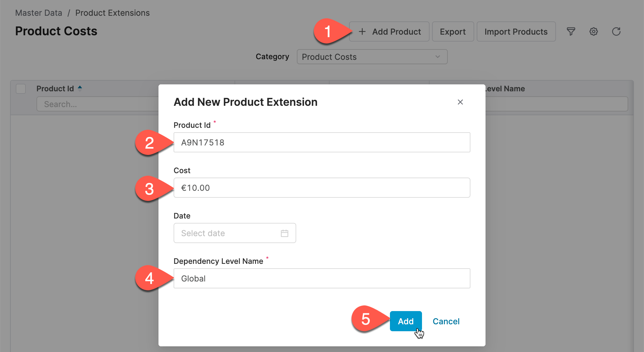Click the Category dropdown chevron

coord(438,57)
